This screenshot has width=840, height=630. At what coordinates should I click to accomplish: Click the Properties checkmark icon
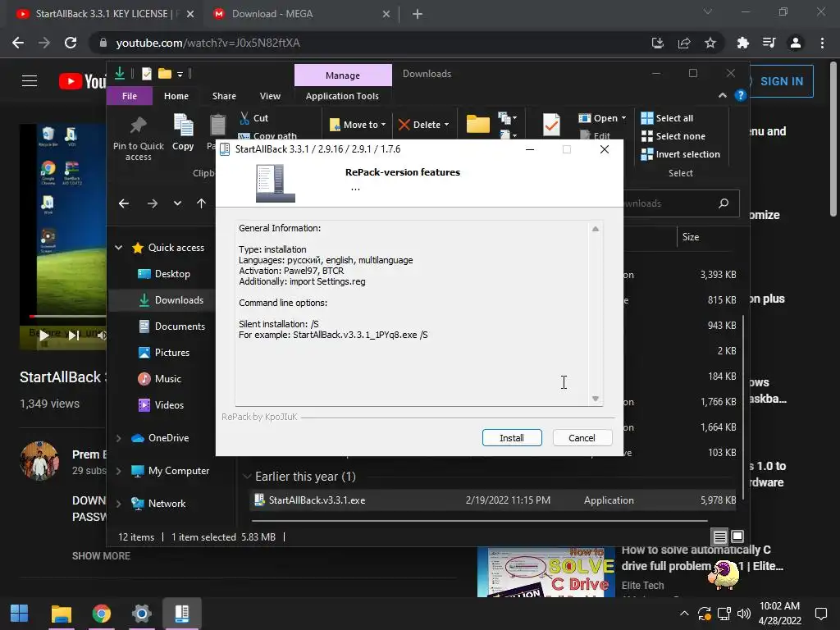[x=551, y=125]
